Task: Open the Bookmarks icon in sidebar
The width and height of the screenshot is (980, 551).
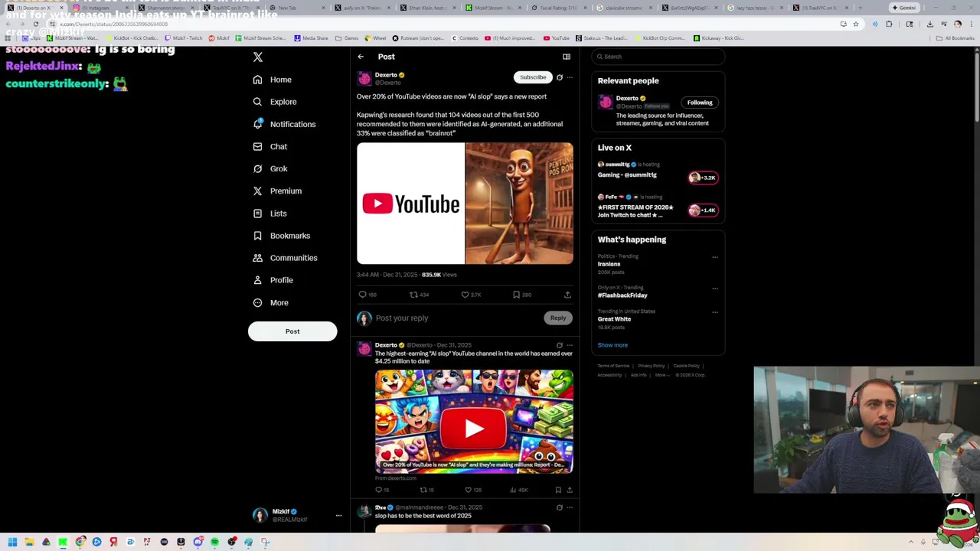Action: coord(257,236)
